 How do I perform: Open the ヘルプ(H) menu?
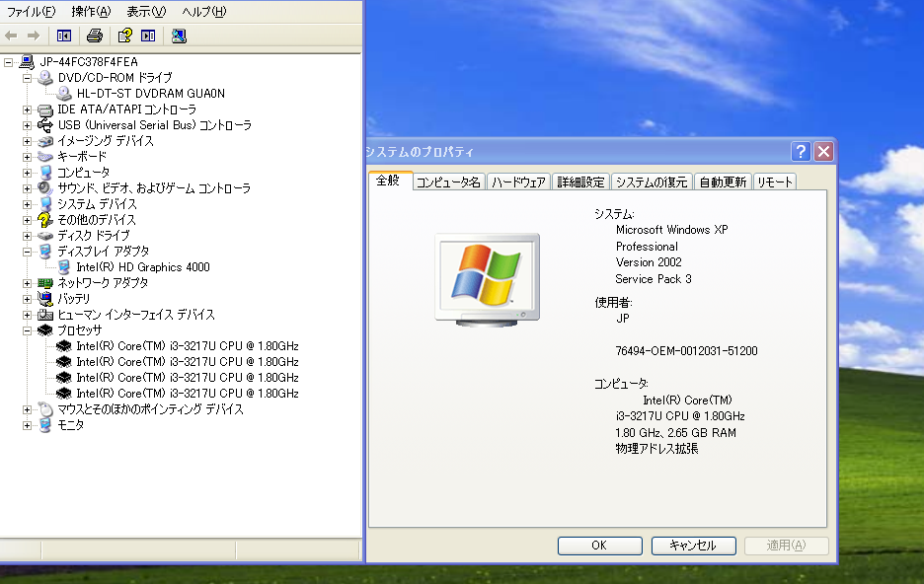(x=204, y=11)
